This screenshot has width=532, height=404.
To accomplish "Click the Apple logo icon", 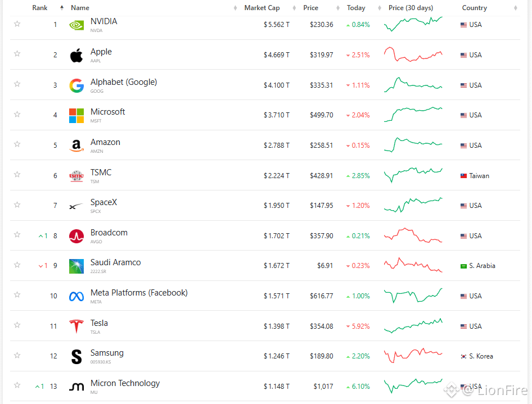I will pyautogui.click(x=76, y=55).
